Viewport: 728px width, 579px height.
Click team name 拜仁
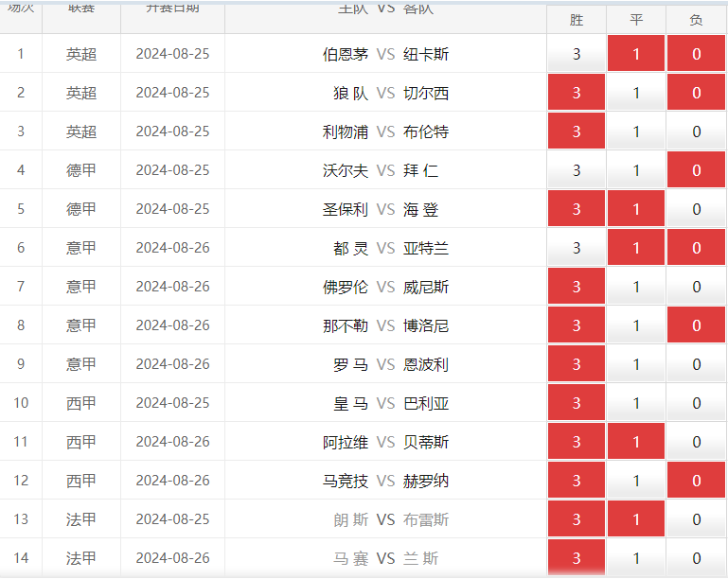[420, 170]
